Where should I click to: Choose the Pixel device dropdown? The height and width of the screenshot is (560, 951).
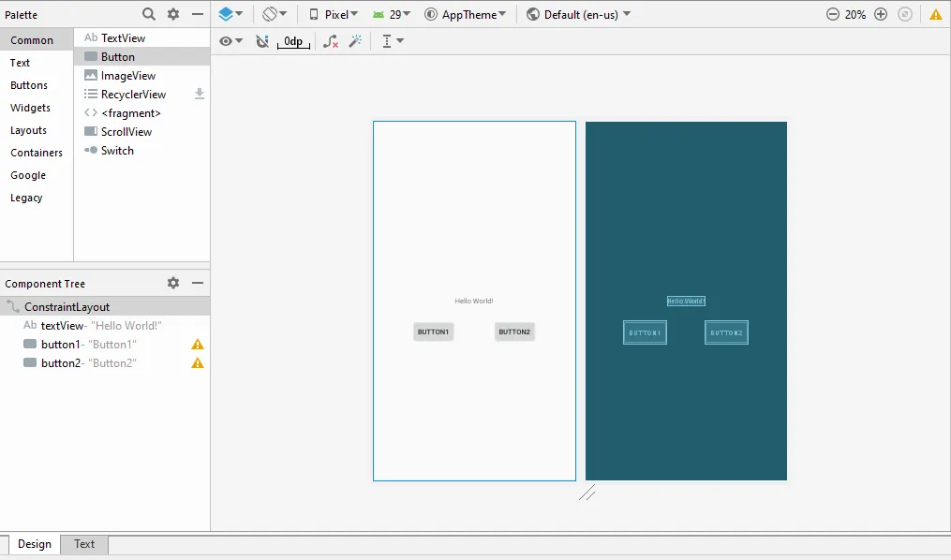pyautogui.click(x=334, y=15)
